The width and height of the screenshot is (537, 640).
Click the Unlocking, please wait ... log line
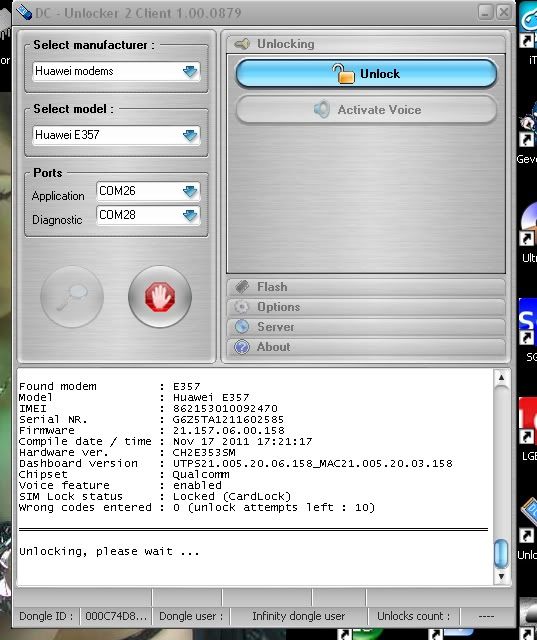tap(109, 551)
